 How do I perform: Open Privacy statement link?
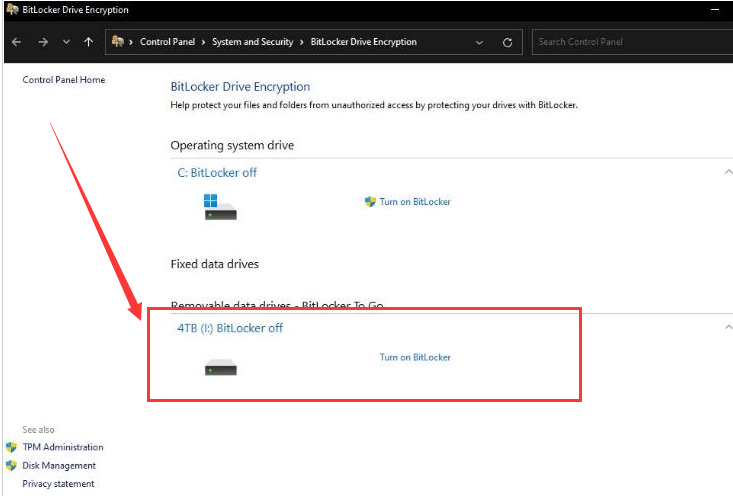point(58,483)
